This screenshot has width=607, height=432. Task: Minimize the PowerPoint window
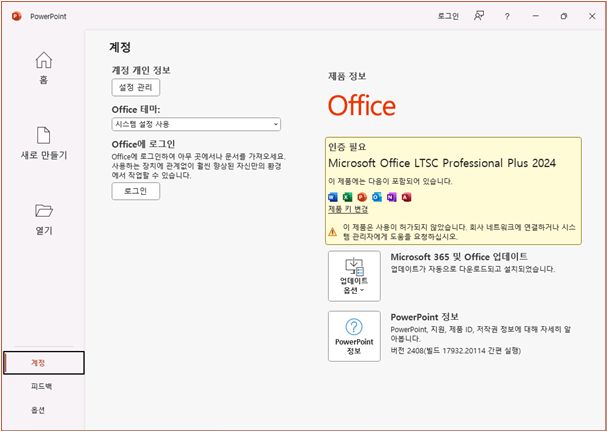(x=536, y=16)
